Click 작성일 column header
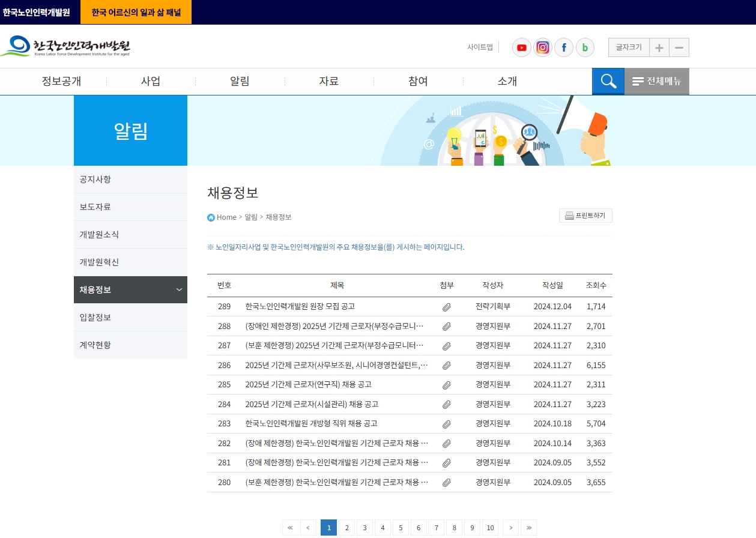The height and width of the screenshot is (538, 756). point(552,285)
